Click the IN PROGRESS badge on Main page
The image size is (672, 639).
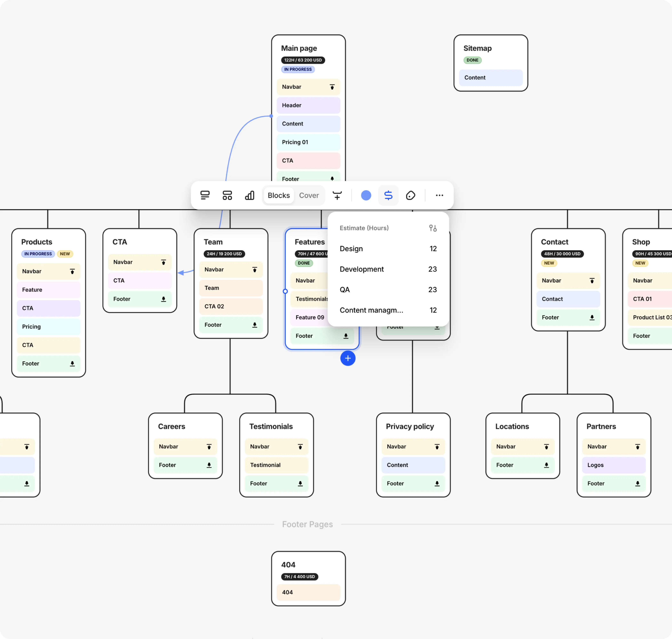click(298, 69)
